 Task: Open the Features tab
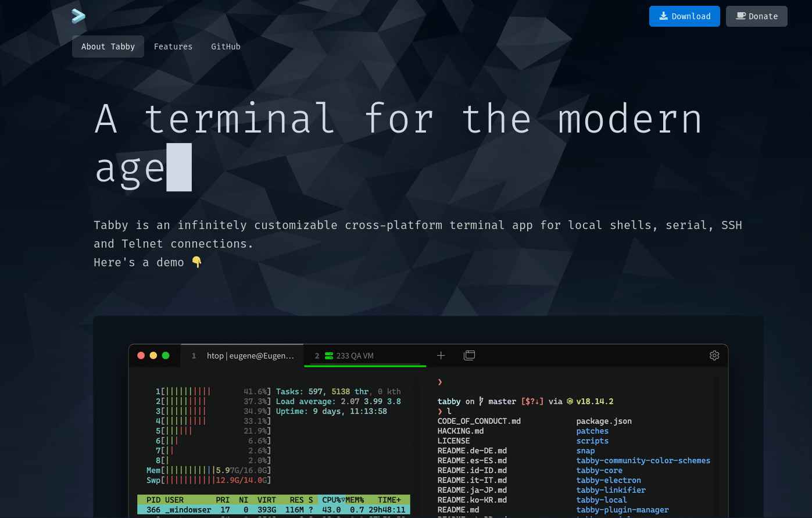coord(173,47)
